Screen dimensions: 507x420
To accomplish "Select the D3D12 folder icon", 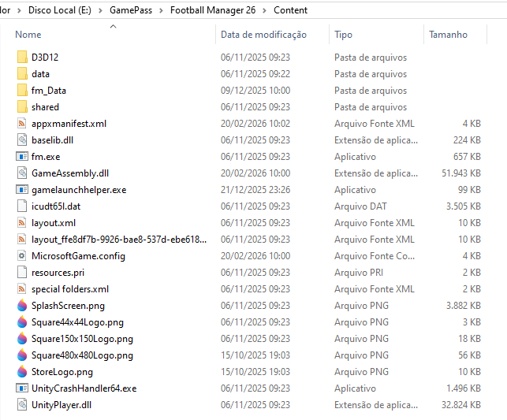I will click(22, 58).
